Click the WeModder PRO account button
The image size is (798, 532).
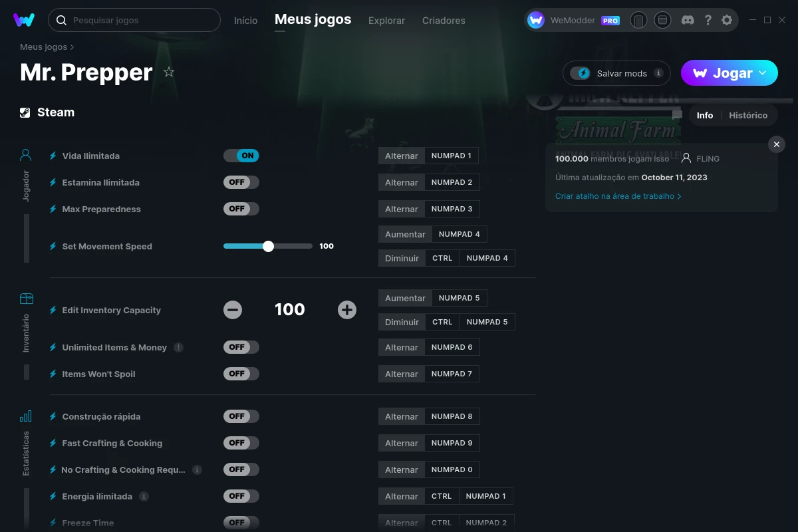573,20
